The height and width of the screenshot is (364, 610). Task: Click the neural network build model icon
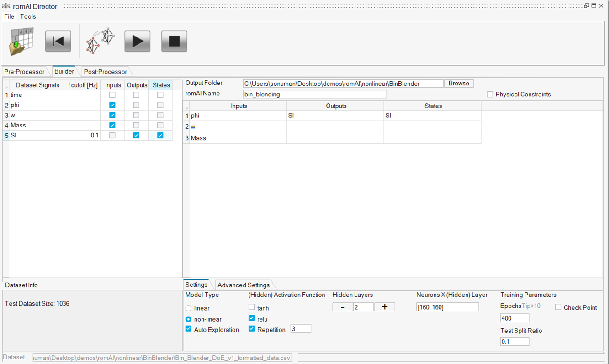100,42
